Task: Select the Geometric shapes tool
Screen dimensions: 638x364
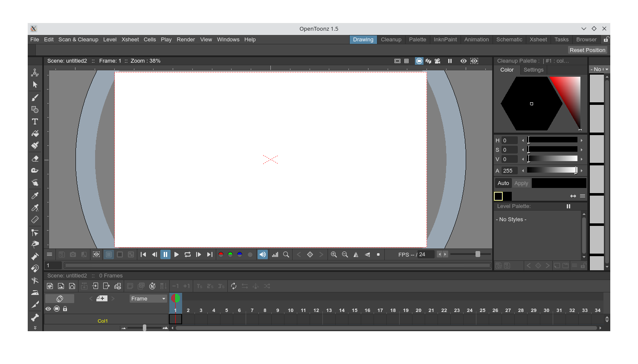Action: [35, 110]
